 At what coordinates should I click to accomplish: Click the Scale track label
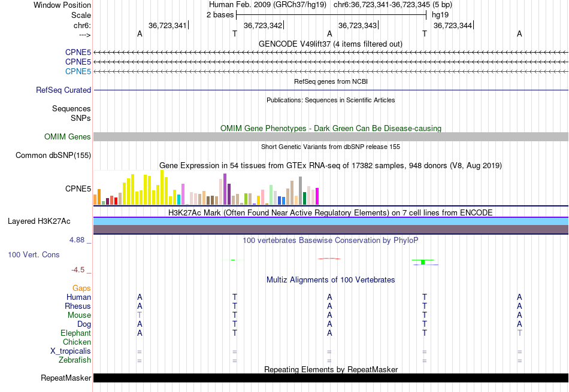(x=81, y=15)
